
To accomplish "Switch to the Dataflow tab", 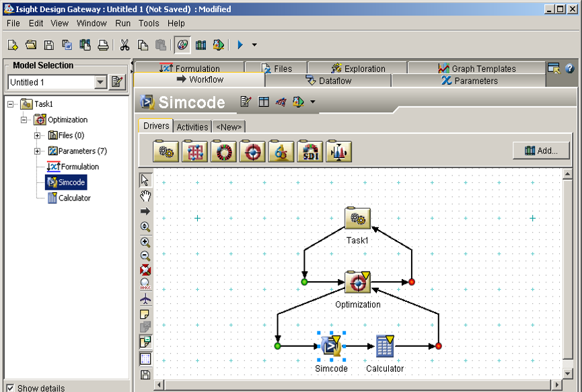I will tap(328, 81).
